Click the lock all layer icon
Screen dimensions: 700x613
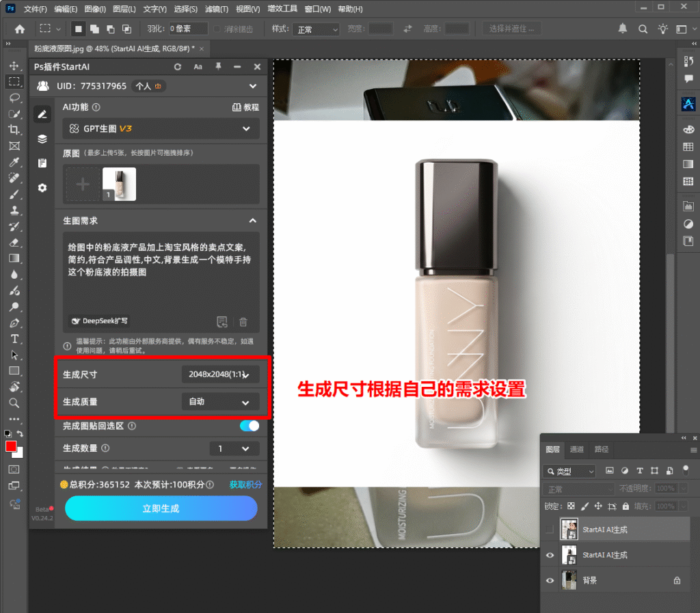[x=625, y=506]
